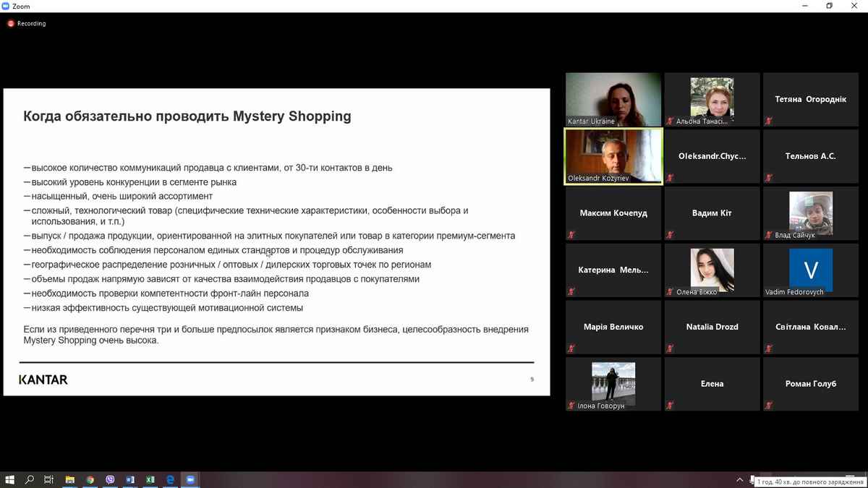Open File Explorer from the taskbar

point(70,479)
